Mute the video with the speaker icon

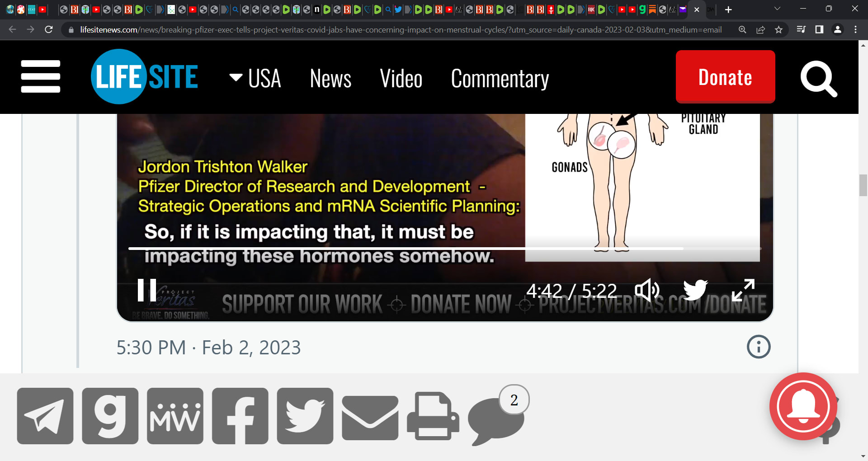647,290
